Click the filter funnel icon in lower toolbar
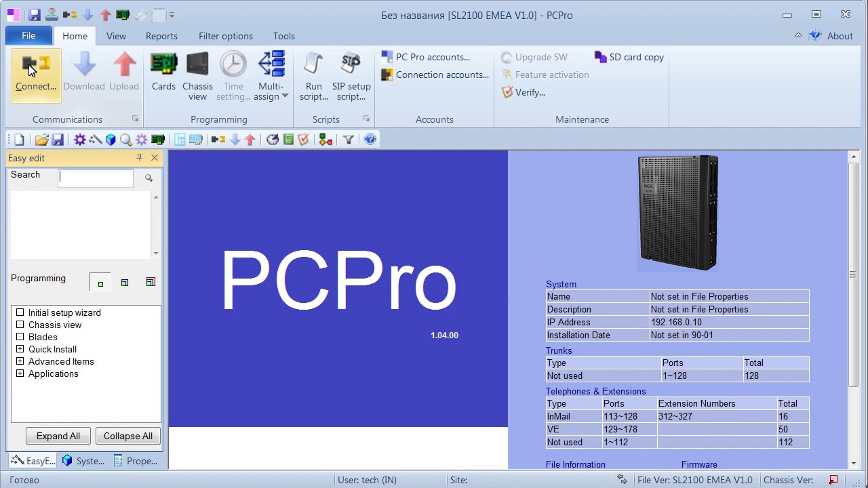This screenshot has width=868, height=488. [348, 140]
